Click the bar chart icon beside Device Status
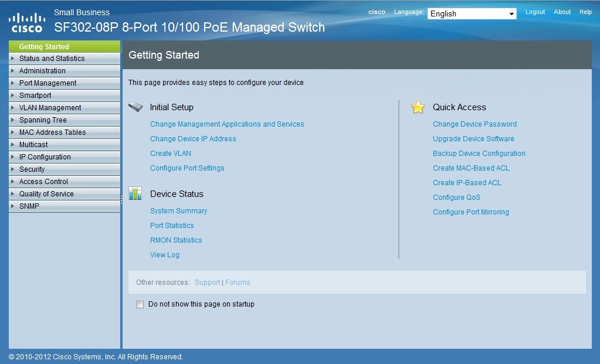This screenshot has width=600, height=364. pyautogui.click(x=135, y=193)
